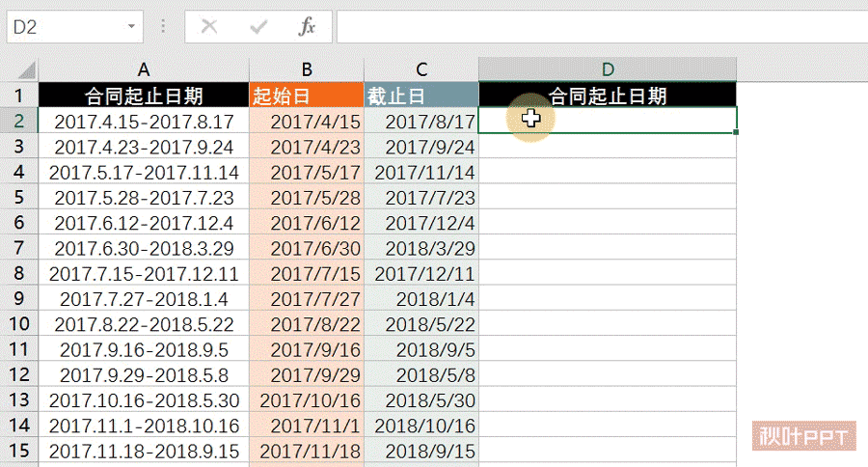The height and width of the screenshot is (467, 868).
Task: Select column A header
Action: click(x=144, y=69)
